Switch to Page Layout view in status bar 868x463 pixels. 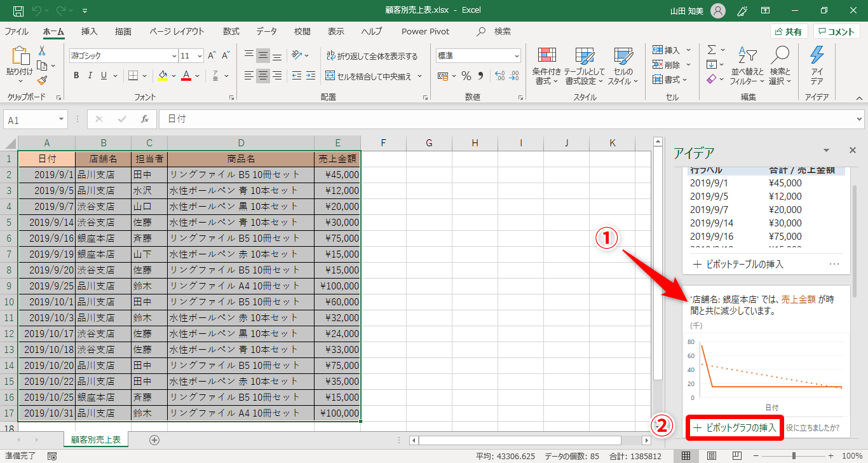click(712, 456)
